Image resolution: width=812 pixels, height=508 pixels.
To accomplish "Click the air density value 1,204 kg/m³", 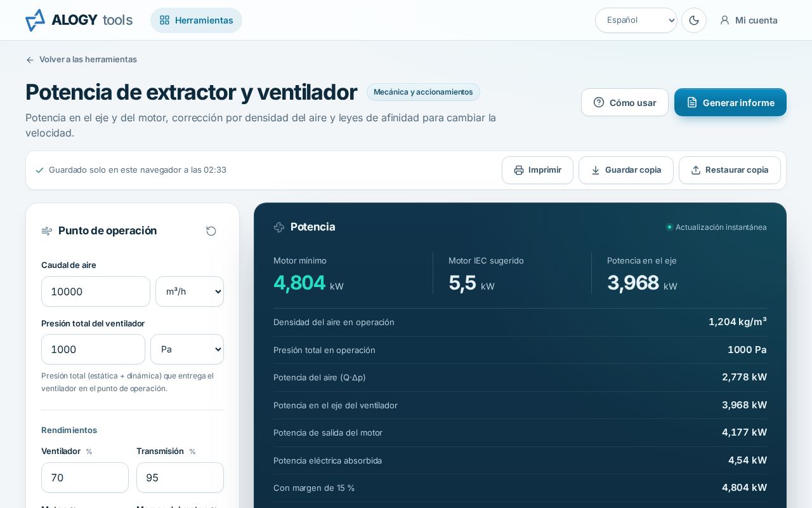I will pyautogui.click(x=738, y=322).
